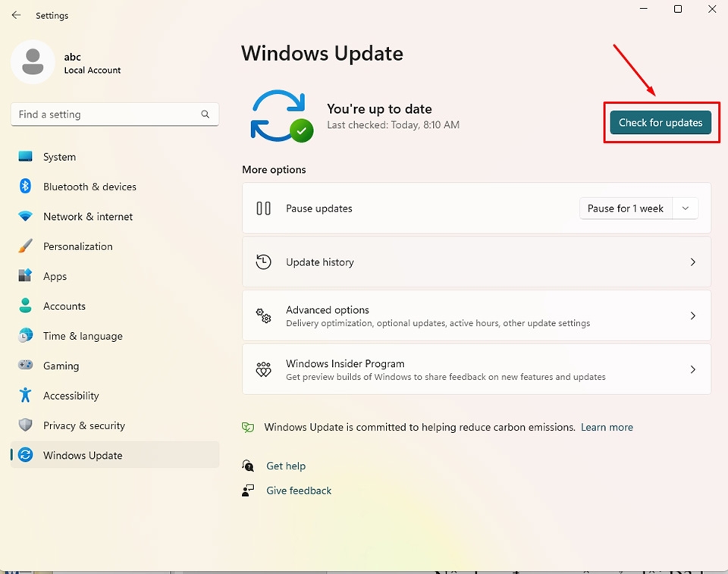The height and width of the screenshot is (574, 728).
Task: Click the Time & language globe icon
Action: tap(25, 335)
